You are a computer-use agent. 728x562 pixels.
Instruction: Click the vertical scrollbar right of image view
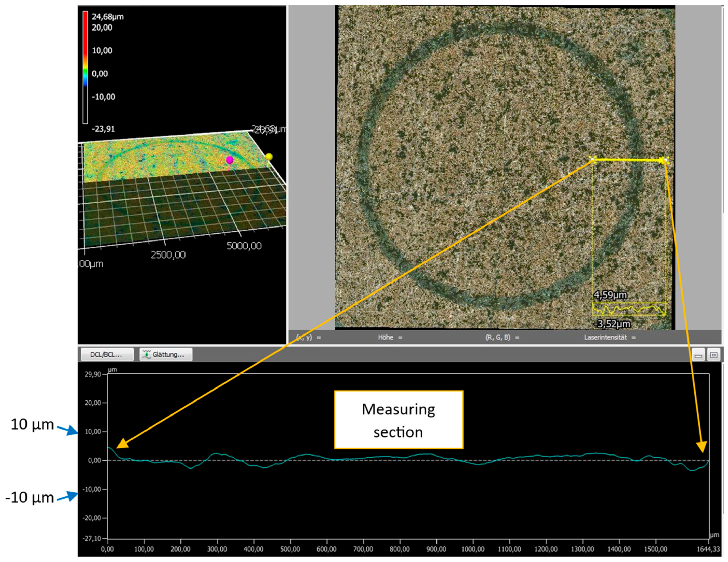(x=723, y=110)
